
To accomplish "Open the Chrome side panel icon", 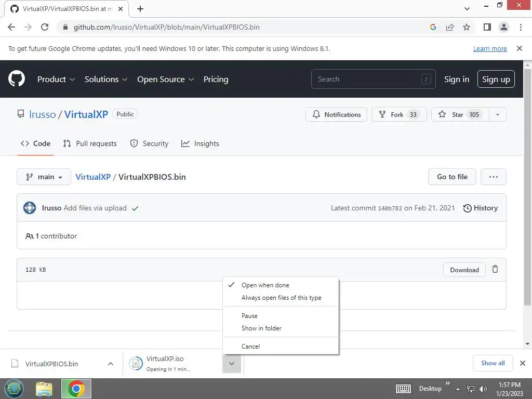I will (x=487, y=27).
